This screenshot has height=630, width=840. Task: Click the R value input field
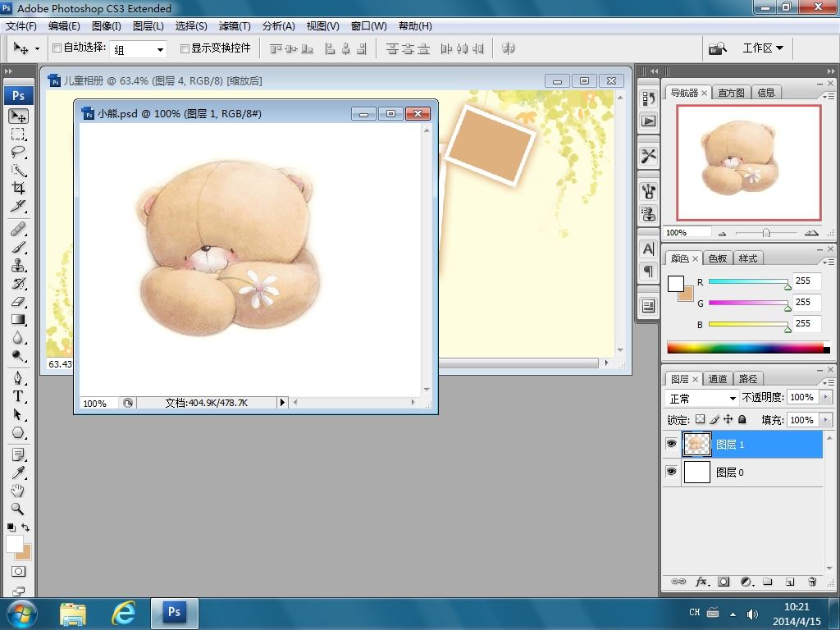[806, 281]
